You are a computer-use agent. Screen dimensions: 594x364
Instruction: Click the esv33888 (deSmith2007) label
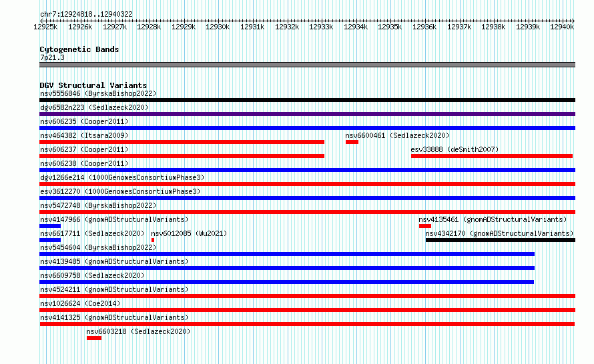455,149
